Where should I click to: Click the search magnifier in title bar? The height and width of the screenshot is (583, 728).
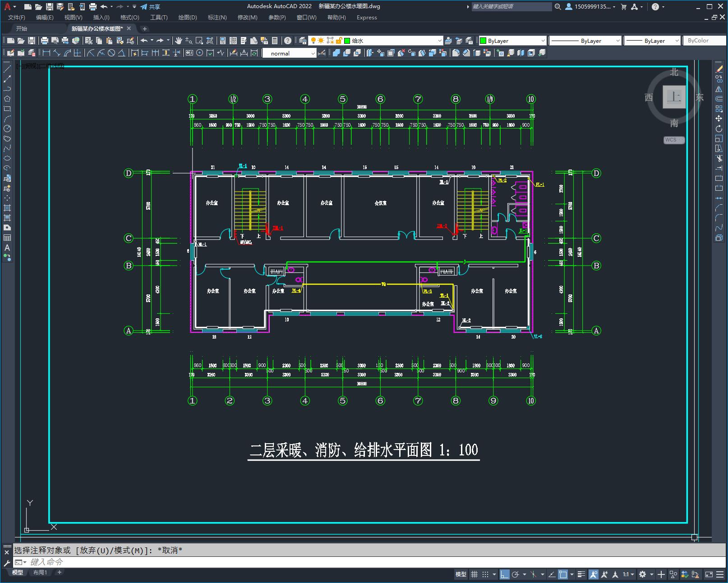pos(558,6)
